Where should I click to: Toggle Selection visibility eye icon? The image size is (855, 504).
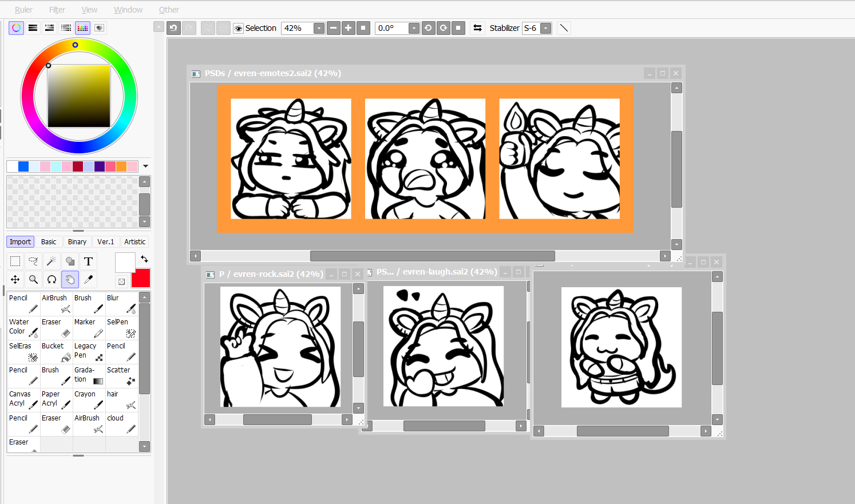(239, 28)
